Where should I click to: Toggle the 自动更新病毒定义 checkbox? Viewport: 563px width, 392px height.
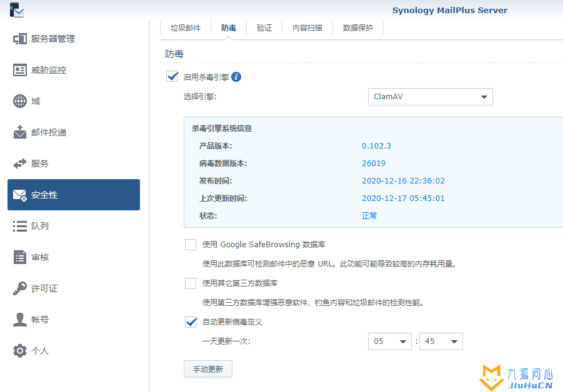pos(191,321)
